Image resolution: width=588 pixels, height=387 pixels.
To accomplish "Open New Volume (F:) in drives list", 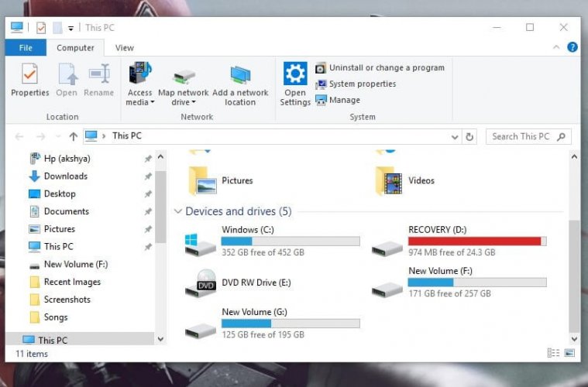I will pyautogui.click(x=459, y=282).
